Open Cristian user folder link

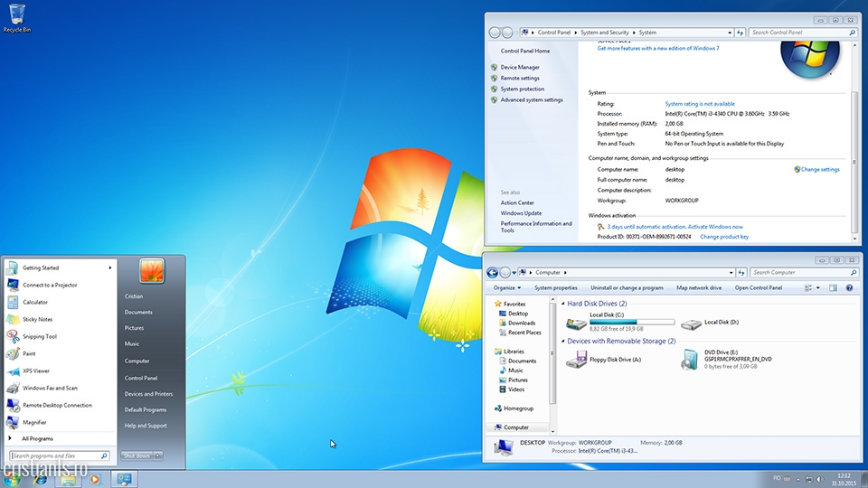[134, 296]
